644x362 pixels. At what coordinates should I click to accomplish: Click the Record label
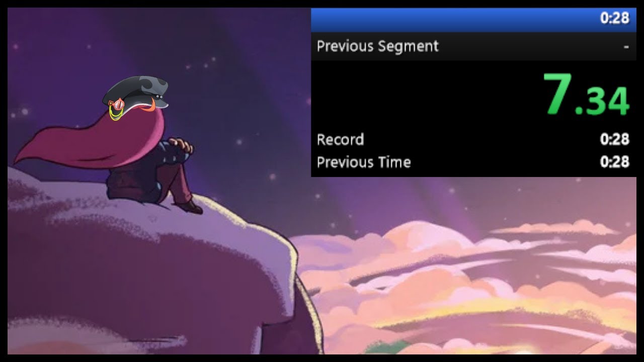pyautogui.click(x=340, y=139)
